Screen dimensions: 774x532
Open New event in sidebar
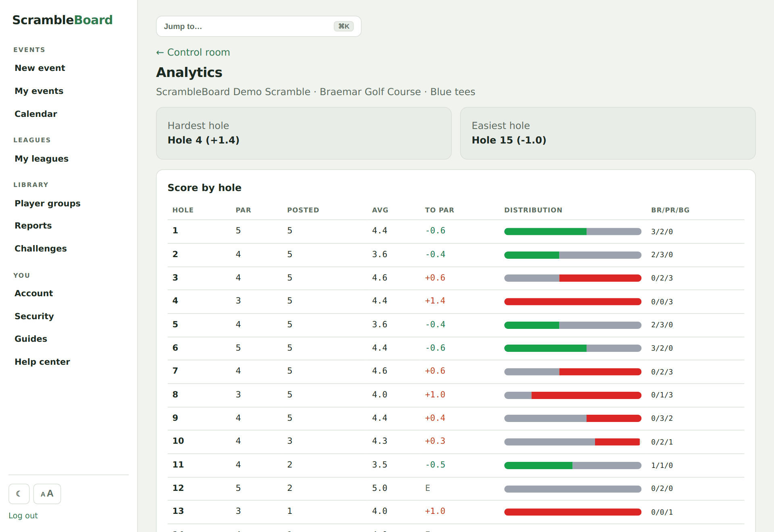point(40,68)
